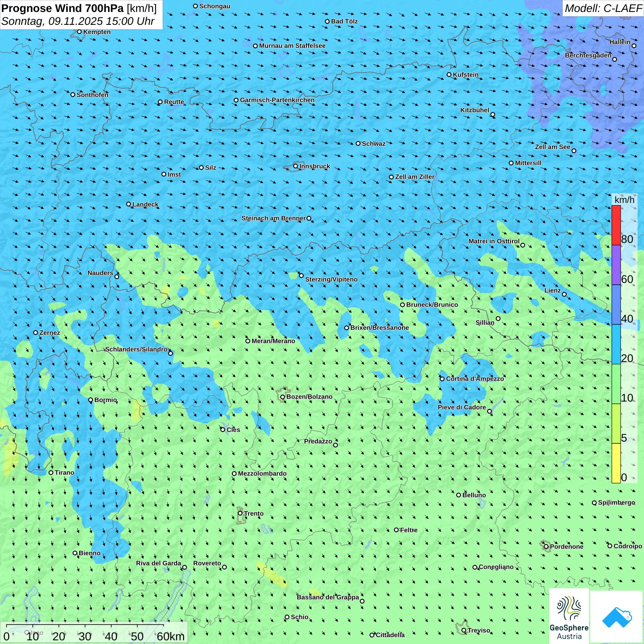
Task: Click the 60km scale bar label
Action: pos(171,636)
